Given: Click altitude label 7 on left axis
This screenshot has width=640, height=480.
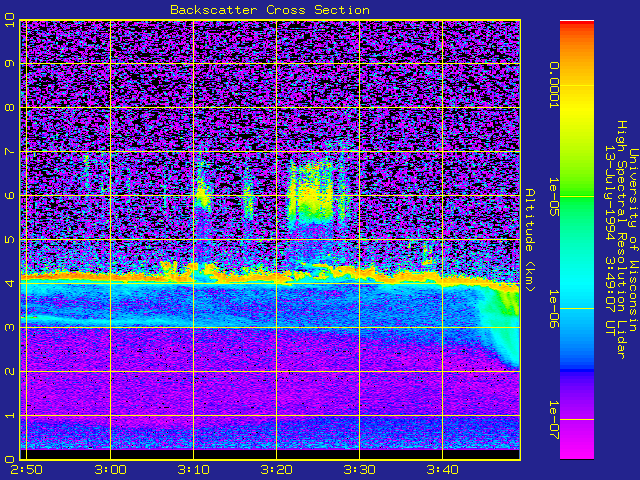Looking at the screenshot, I should click(10, 152).
